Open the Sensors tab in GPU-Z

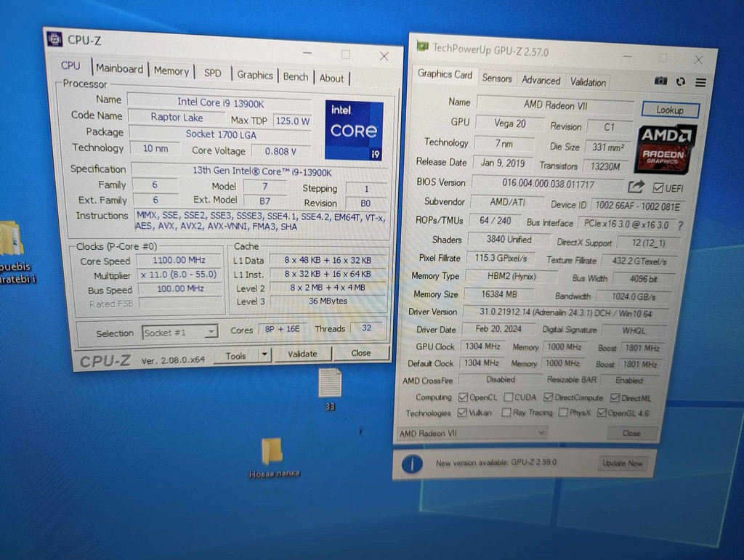coord(497,78)
